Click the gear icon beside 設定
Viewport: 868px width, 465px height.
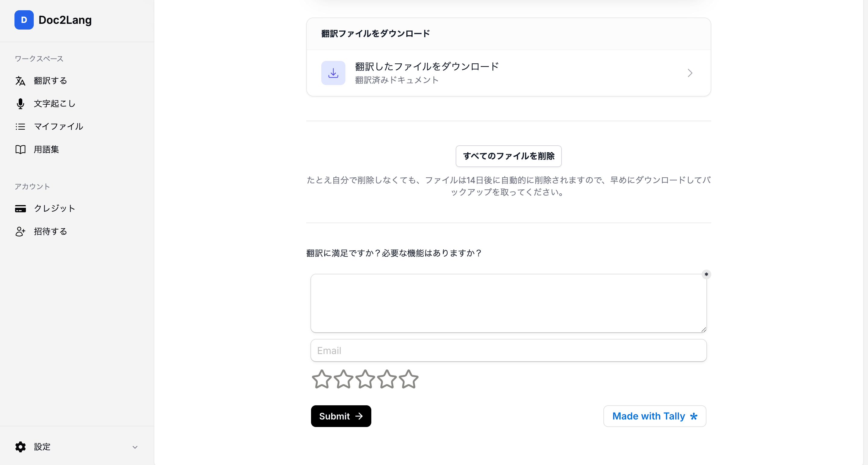[x=20, y=447]
